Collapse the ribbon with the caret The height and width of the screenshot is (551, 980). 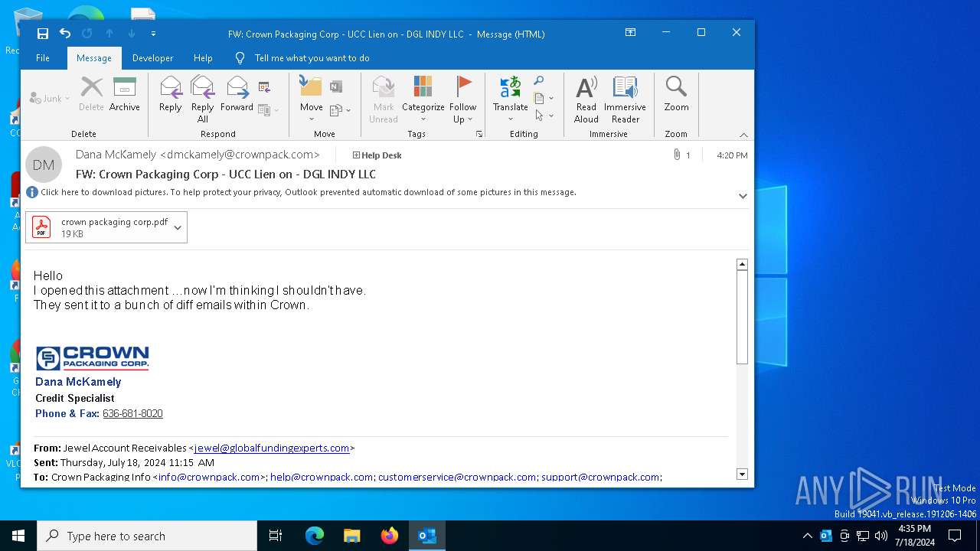click(743, 135)
